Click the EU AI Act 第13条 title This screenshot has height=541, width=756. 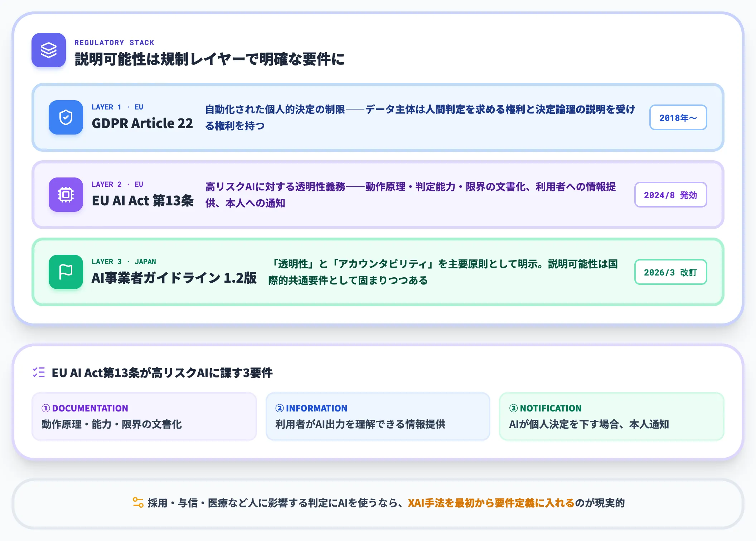coord(143,200)
